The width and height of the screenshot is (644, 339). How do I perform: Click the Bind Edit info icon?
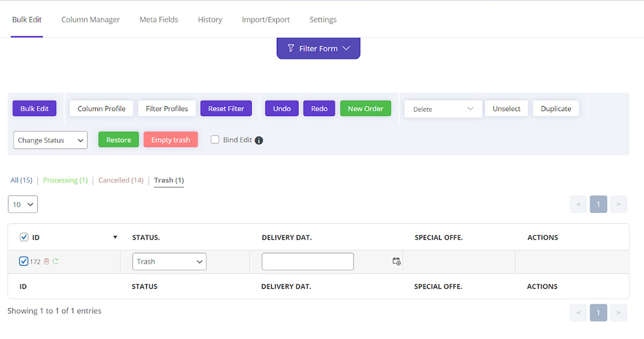point(259,140)
